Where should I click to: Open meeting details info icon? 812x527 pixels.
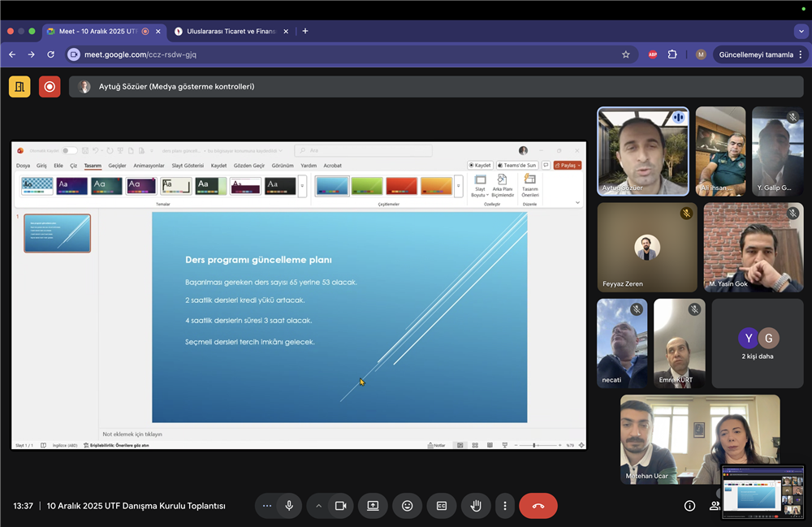click(689, 506)
